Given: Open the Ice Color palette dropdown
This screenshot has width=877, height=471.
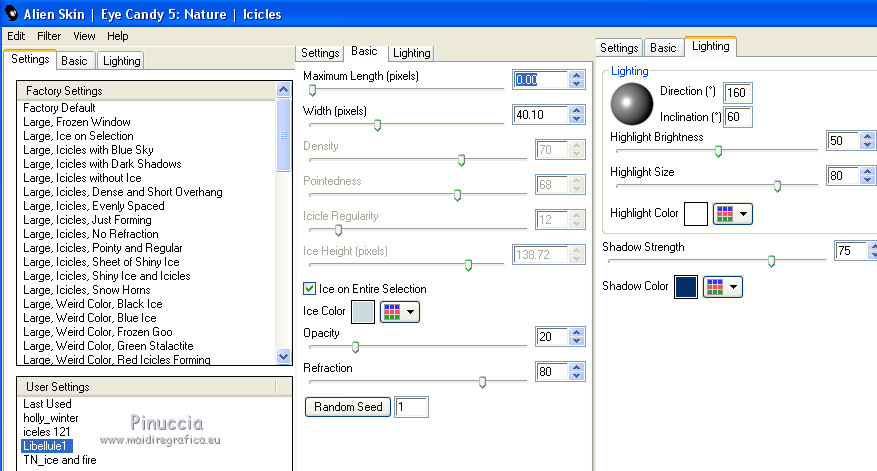Looking at the screenshot, I should pos(399,312).
